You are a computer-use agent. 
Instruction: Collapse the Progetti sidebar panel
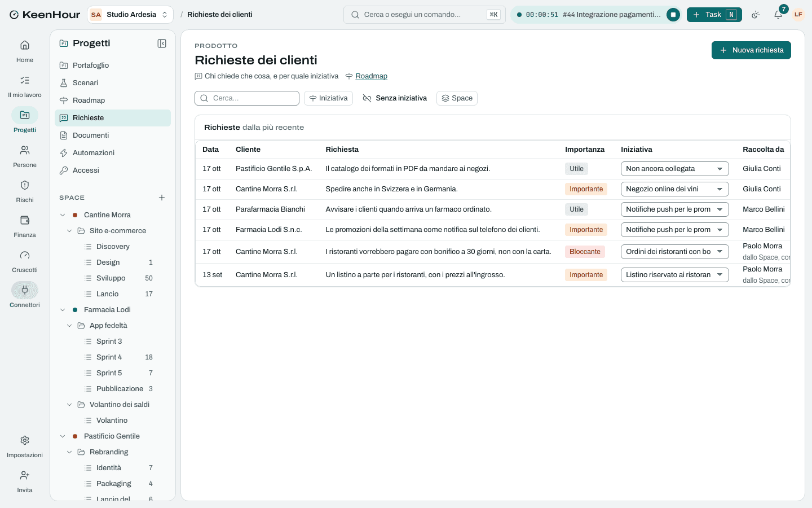point(162,43)
